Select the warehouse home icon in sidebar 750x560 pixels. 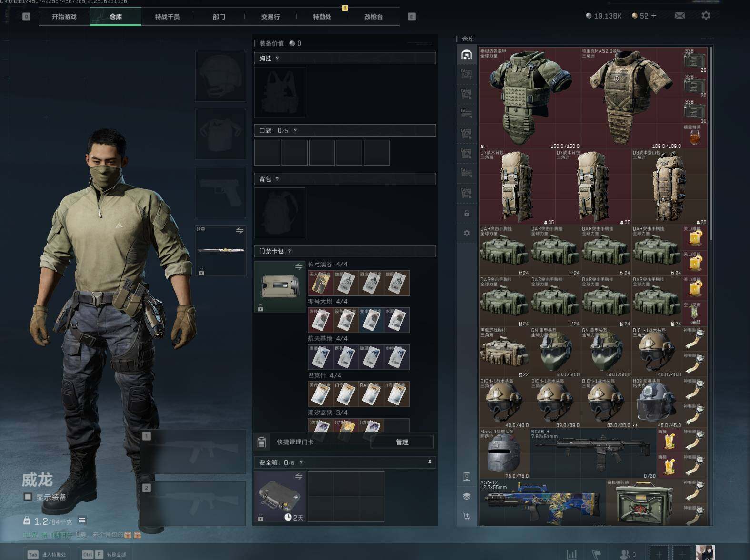point(466,55)
